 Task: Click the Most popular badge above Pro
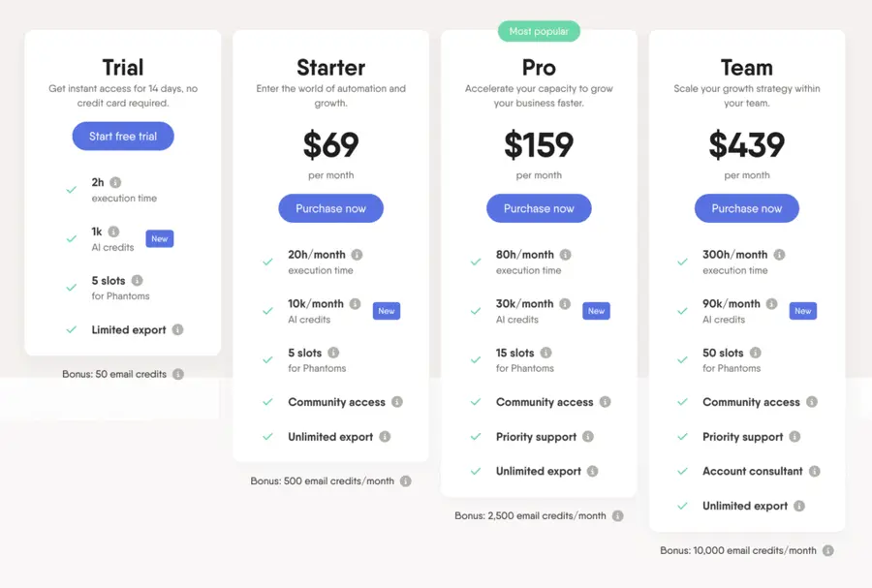tap(539, 31)
